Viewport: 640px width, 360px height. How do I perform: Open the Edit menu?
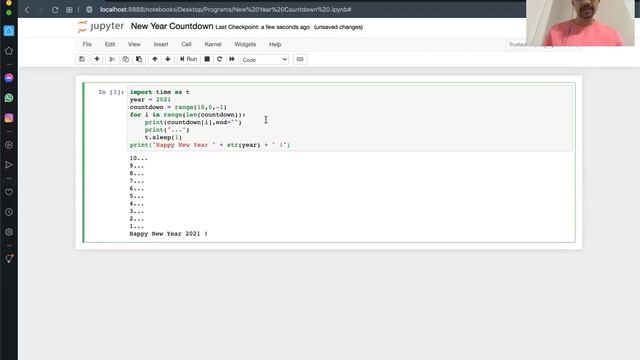click(110, 44)
